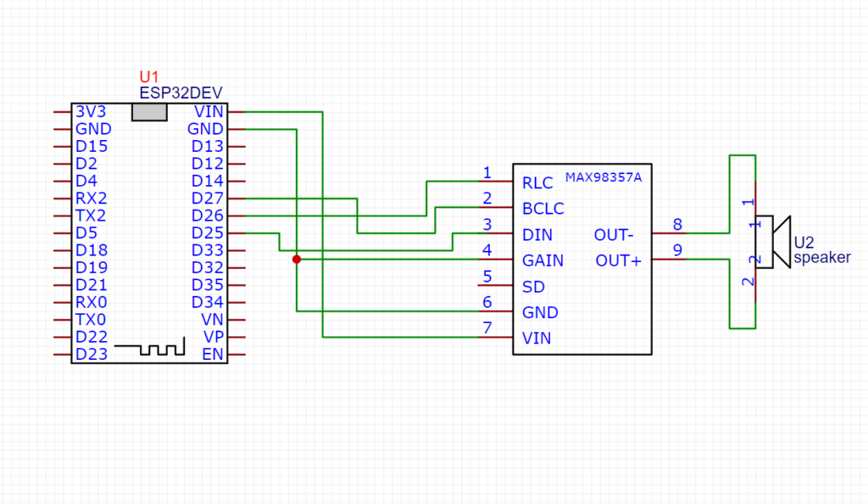Select the RLC pin on MAX98357A
The image size is (868, 504).
pos(537,182)
